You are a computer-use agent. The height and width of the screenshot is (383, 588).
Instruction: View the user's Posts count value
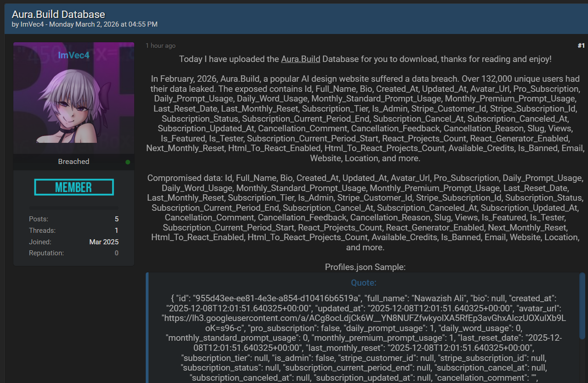pos(116,219)
